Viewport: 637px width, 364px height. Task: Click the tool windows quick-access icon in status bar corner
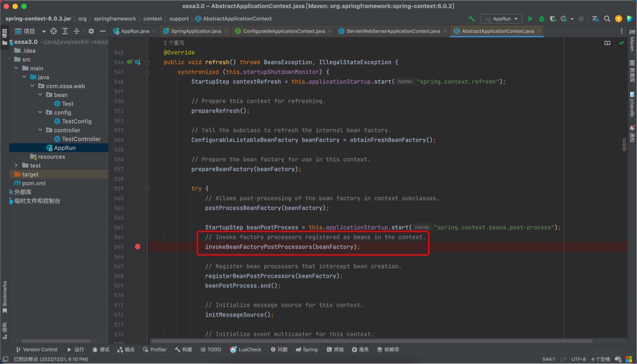coord(5,359)
